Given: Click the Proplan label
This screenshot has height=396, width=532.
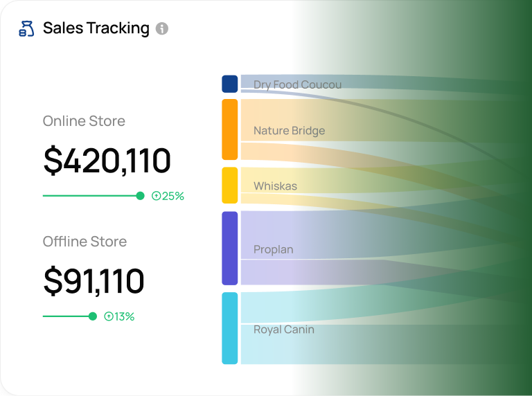Looking at the screenshot, I should point(273,250).
